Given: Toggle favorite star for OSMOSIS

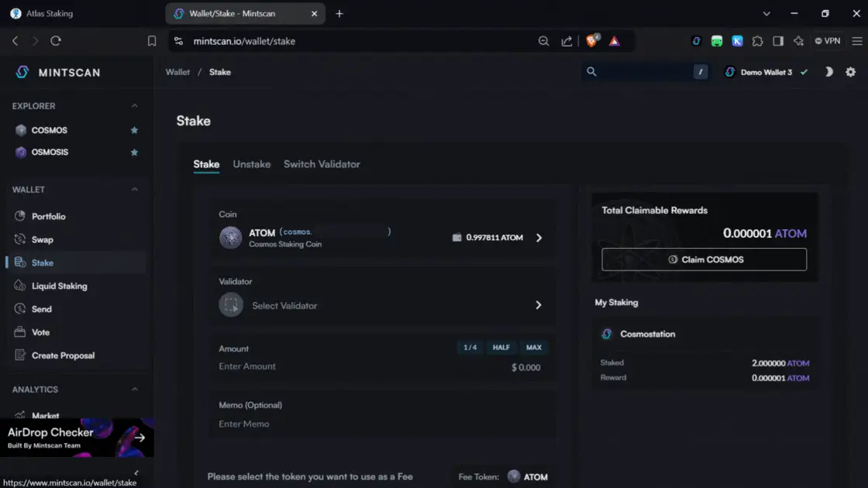Looking at the screenshot, I should tap(134, 153).
